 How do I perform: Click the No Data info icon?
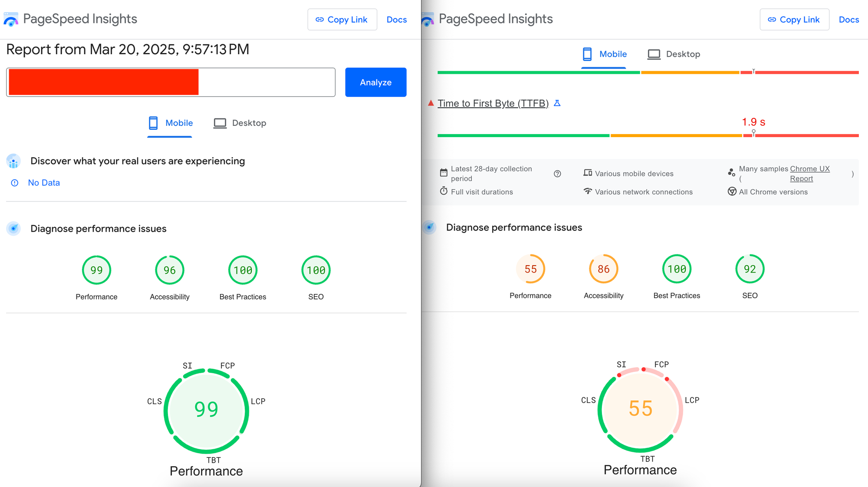[x=15, y=183]
